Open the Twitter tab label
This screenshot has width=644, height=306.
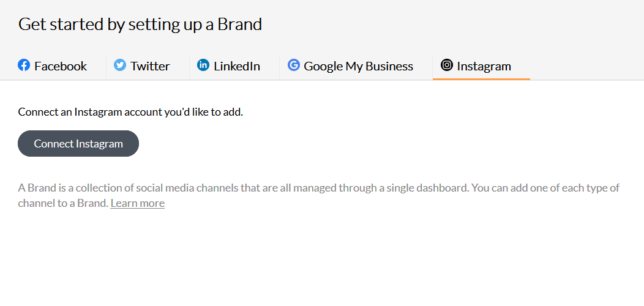tap(150, 66)
